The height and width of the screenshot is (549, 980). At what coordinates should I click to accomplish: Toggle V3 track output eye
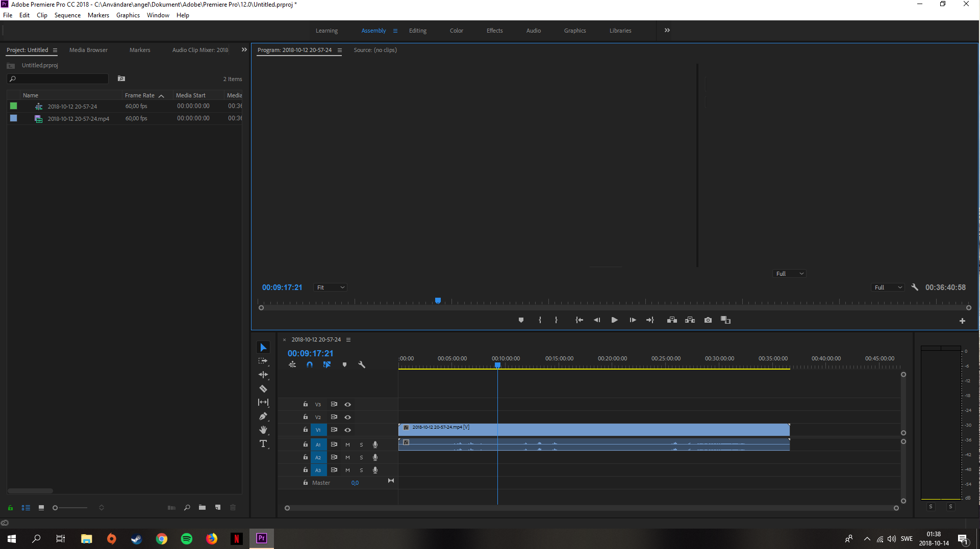click(x=348, y=404)
